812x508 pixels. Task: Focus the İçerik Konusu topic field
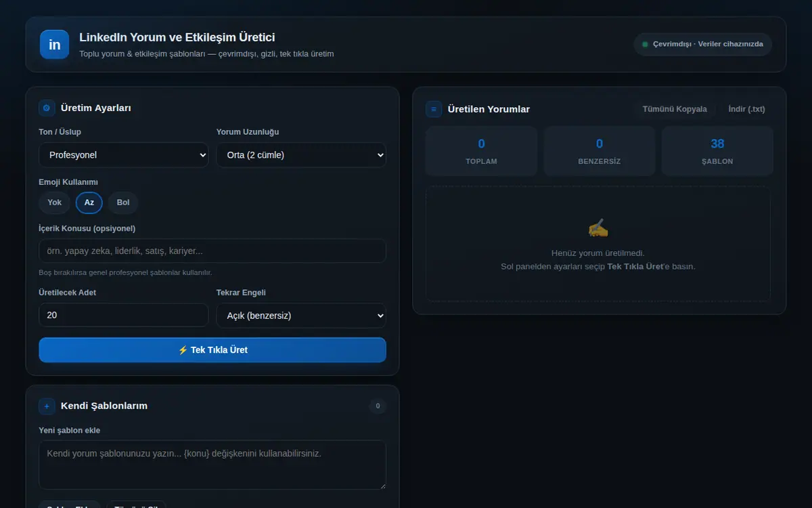212,251
